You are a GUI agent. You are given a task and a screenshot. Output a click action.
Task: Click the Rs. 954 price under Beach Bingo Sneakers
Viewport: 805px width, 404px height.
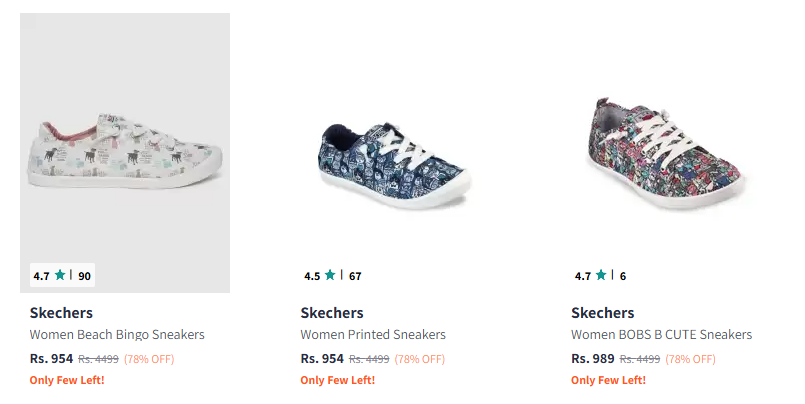click(51, 358)
